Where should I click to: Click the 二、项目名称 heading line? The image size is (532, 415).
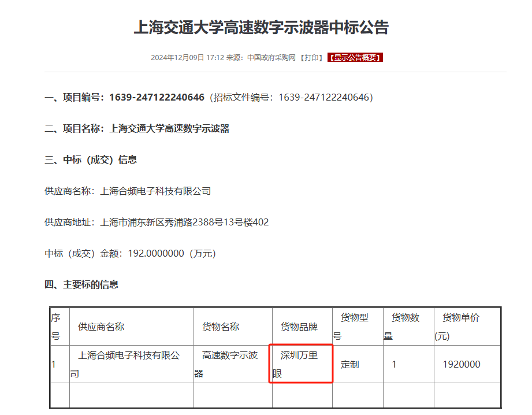(x=137, y=128)
